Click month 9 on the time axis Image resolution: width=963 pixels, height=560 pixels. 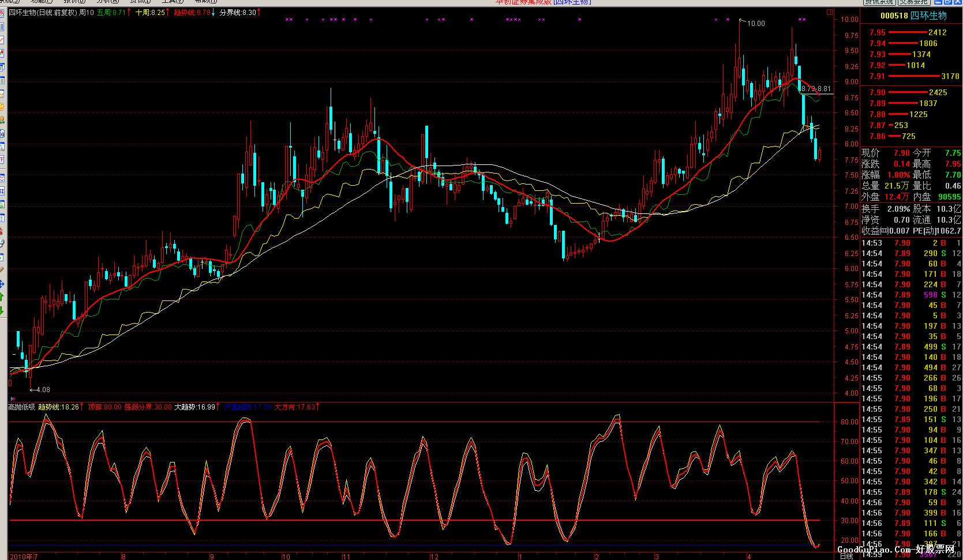[x=212, y=557]
